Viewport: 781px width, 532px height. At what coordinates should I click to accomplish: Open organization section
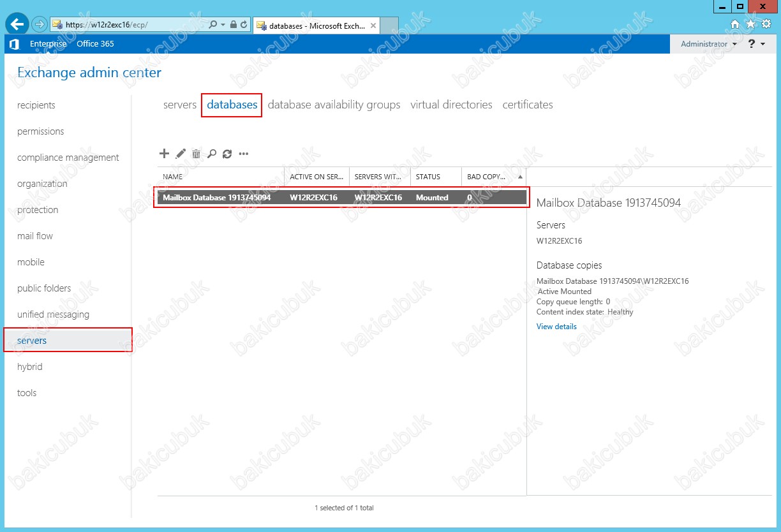coord(42,184)
